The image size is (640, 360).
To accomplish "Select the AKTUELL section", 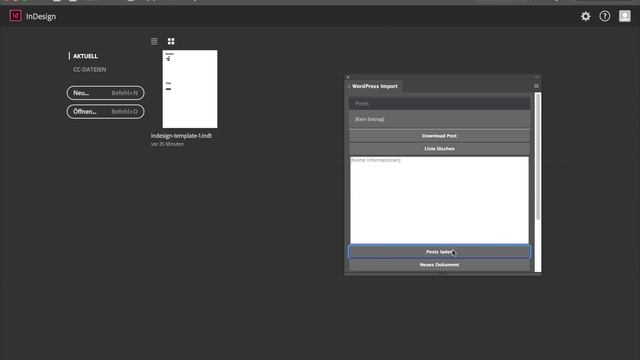I will (85, 56).
